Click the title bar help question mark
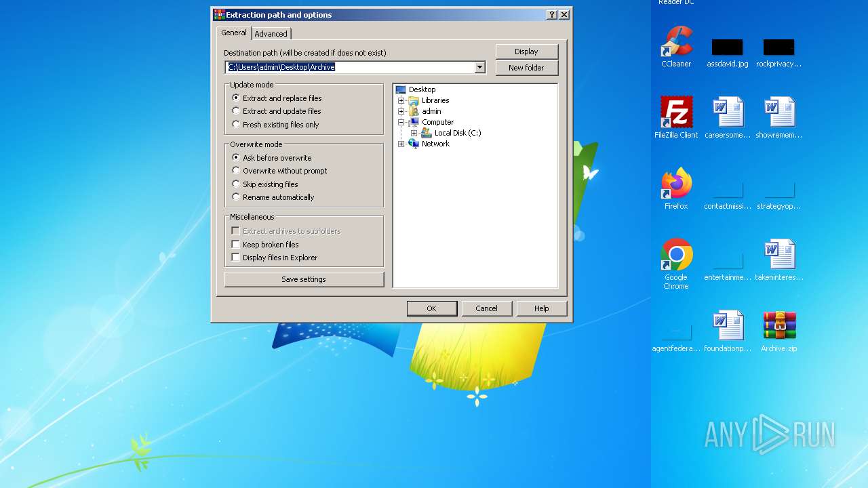Screen dimensions: 868x488 [552, 14]
